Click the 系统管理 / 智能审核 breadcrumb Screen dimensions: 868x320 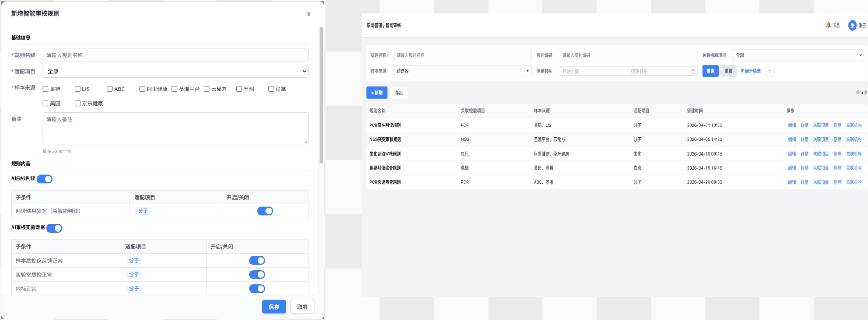(384, 26)
